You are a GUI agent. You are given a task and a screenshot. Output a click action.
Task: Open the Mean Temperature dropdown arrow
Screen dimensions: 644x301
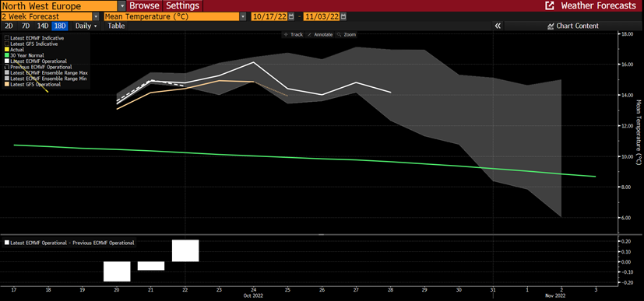click(x=243, y=16)
